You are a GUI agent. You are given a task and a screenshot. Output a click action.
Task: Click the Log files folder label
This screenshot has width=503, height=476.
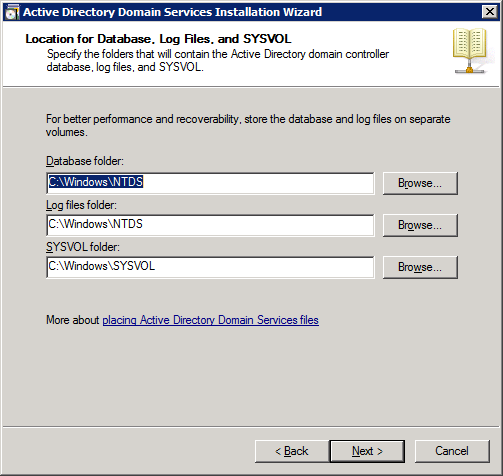click(x=81, y=205)
